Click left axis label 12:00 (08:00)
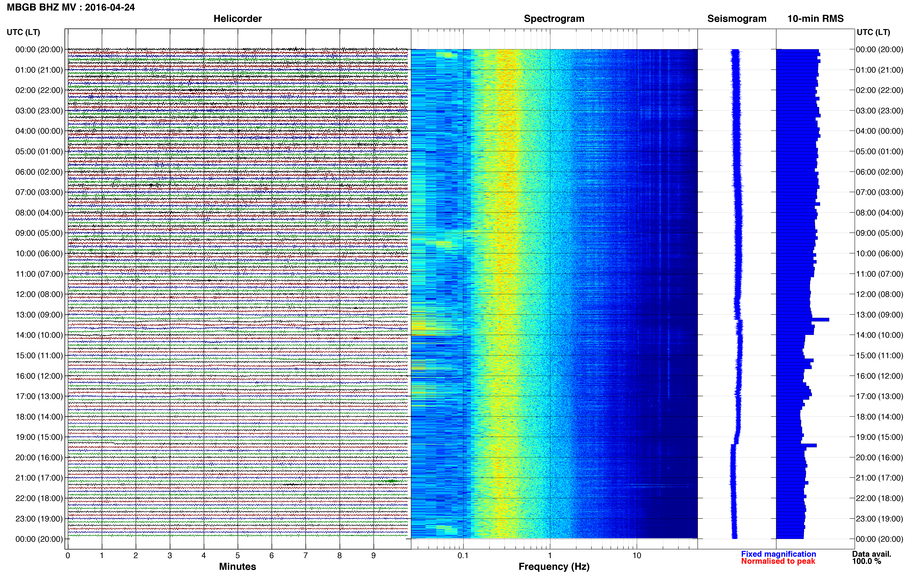This screenshot has width=924, height=578. (39, 294)
